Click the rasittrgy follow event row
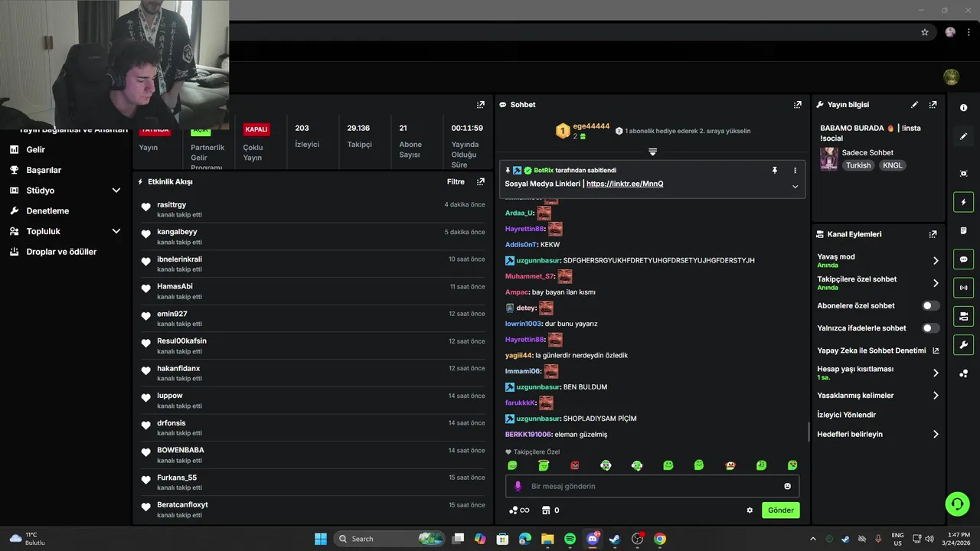980x551 pixels. pyautogui.click(x=313, y=209)
